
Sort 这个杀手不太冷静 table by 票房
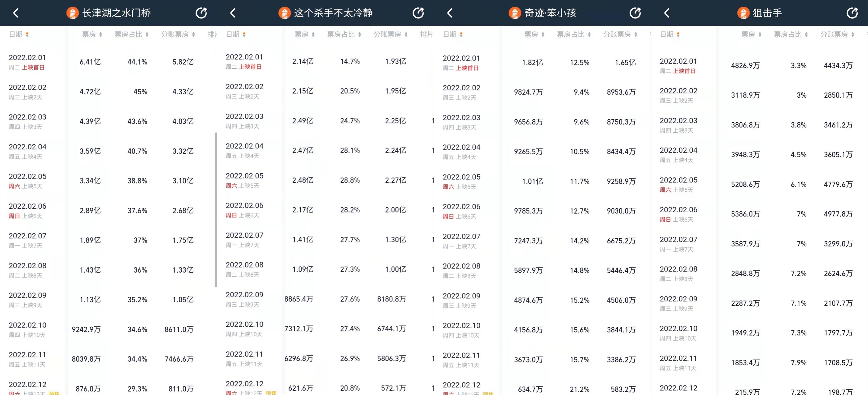305,34
